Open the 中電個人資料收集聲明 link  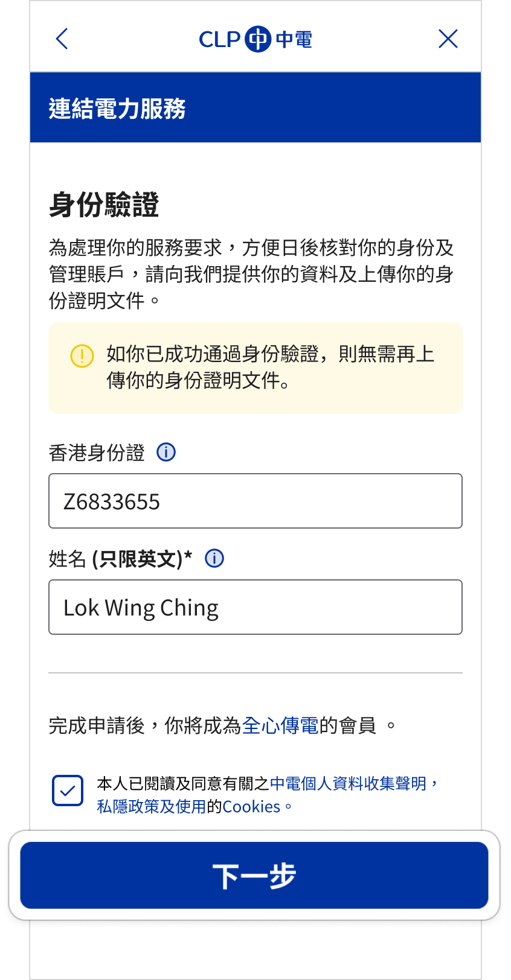tap(348, 783)
